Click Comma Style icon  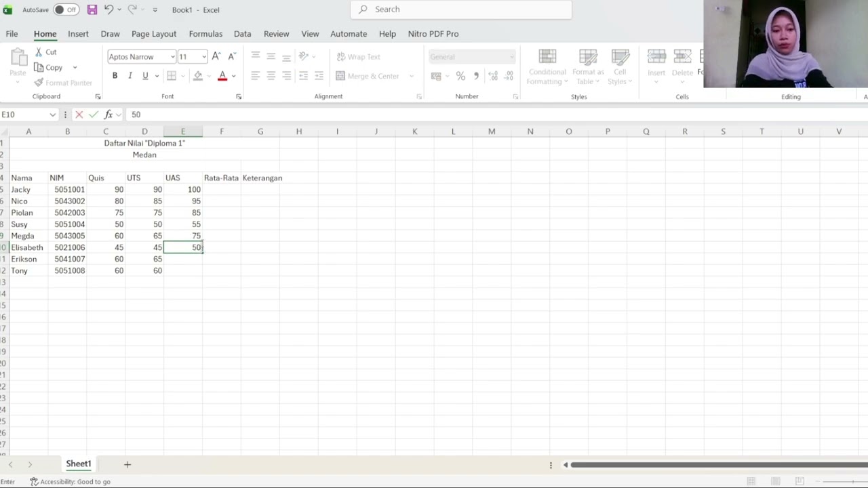coord(476,76)
